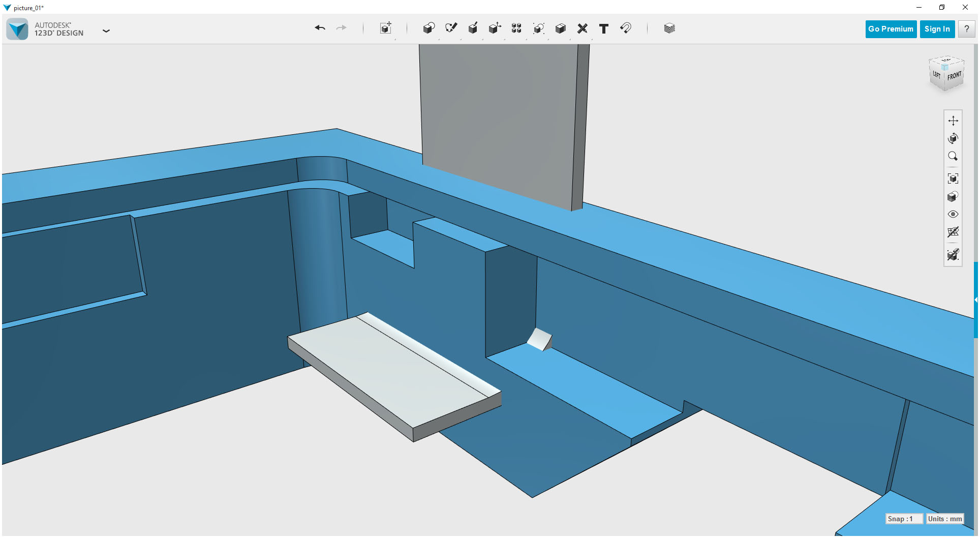Image resolution: width=980 pixels, height=538 pixels.
Task: Open the Sketch tool
Action: coord(451,28)
